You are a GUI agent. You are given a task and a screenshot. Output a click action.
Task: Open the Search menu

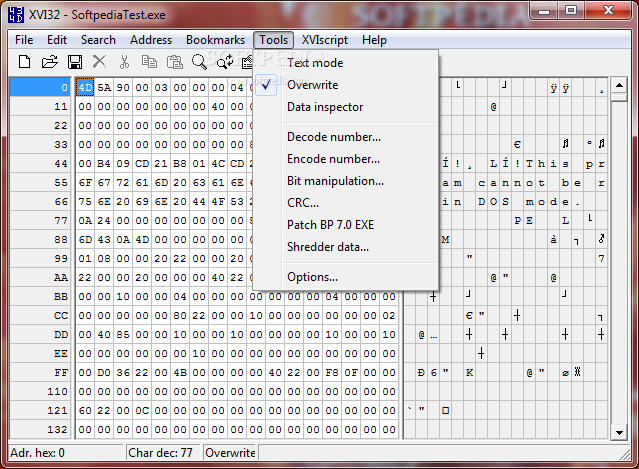tap(98, 40)
